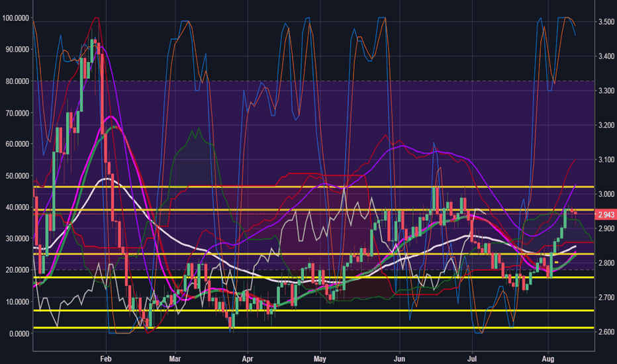This screenshot has height=364, width=617.
Task: Click the 3.400 price axis label
Action: click(x=606, y=56)
